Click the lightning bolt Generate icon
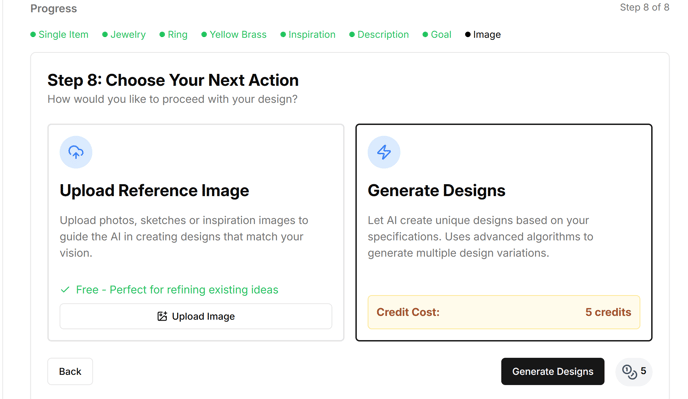The width and height of the screenshot is (688, 399). click(384, 152)
